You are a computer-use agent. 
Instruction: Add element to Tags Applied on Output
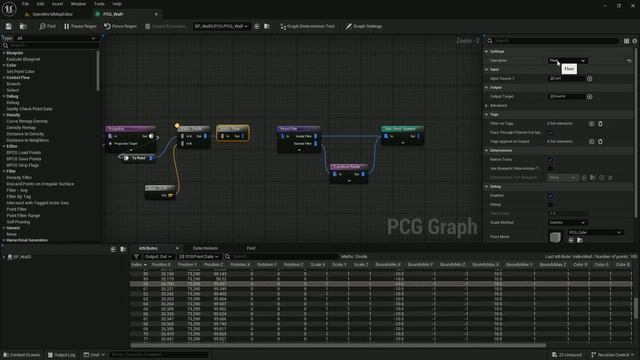[591, 142]
